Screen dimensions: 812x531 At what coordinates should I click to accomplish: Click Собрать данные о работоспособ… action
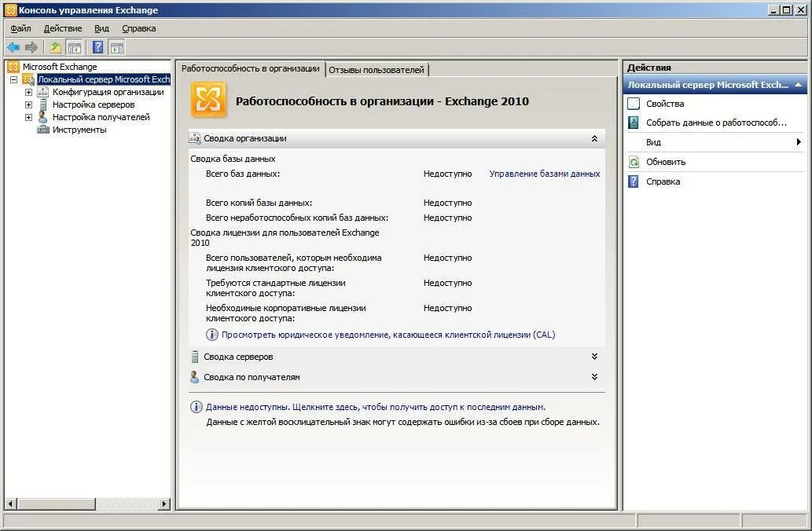pos(717,123)
